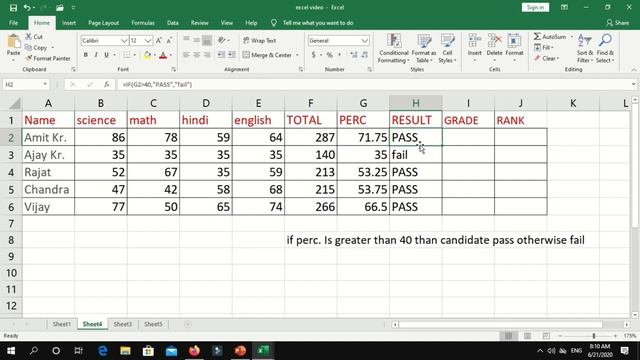Select cell G2 showing 71.75

[x=363, y=137]
